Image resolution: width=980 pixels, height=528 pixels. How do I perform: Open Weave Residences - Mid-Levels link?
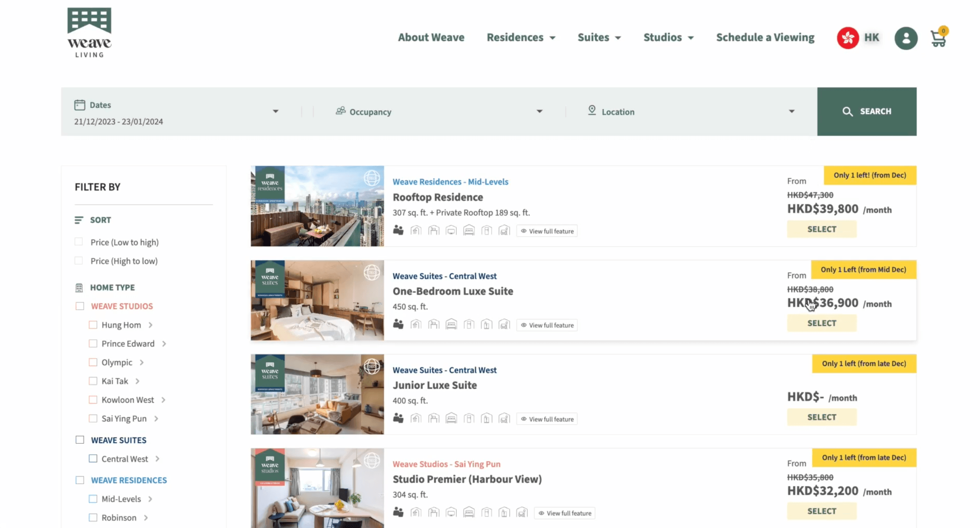pyautogui.click(x=450, y=182)
